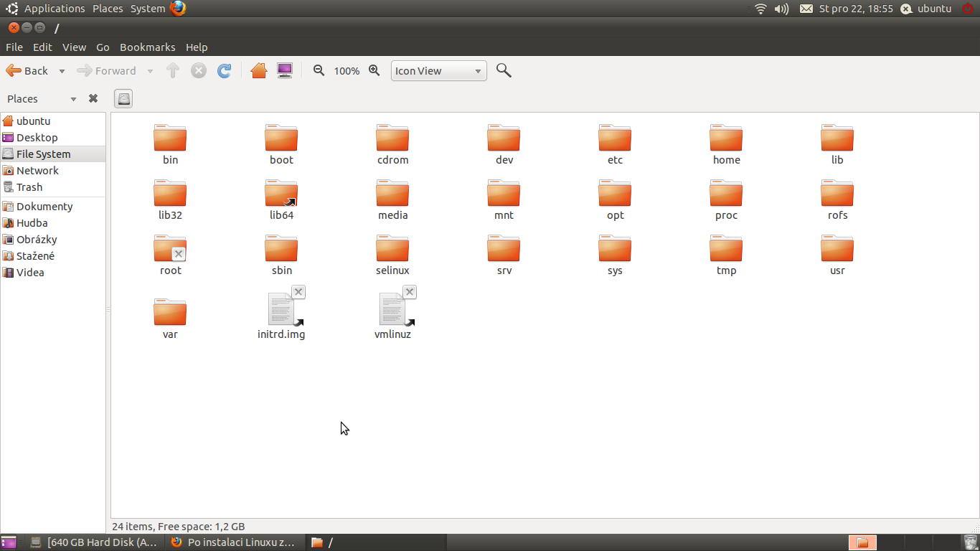Viewport: 980px width, 551px height.
Task: Click the Zoom Out magnifier icon
Action: click(319, 70)
